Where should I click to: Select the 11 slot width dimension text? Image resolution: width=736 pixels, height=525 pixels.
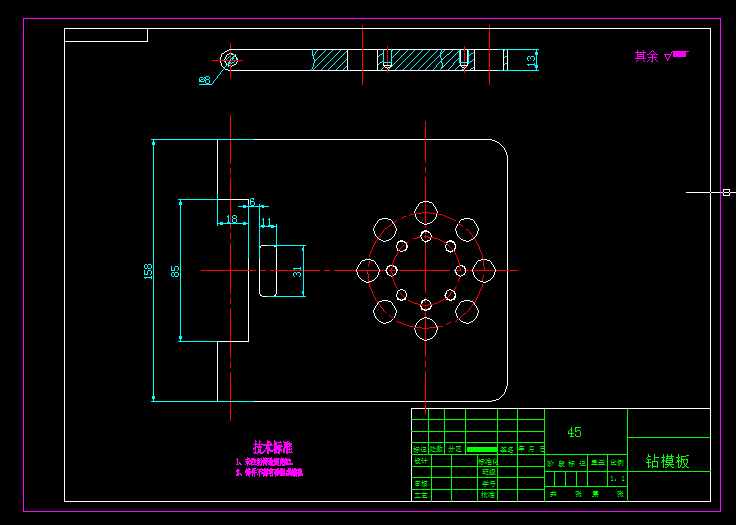(x=266, y=222)
